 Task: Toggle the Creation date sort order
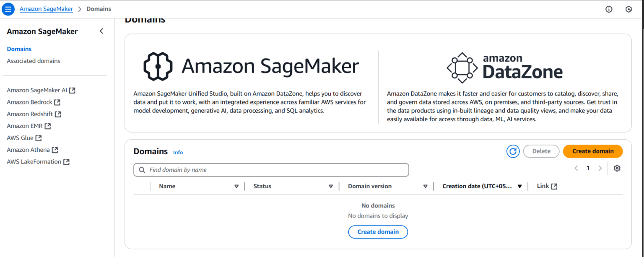[x=520, y=186]
